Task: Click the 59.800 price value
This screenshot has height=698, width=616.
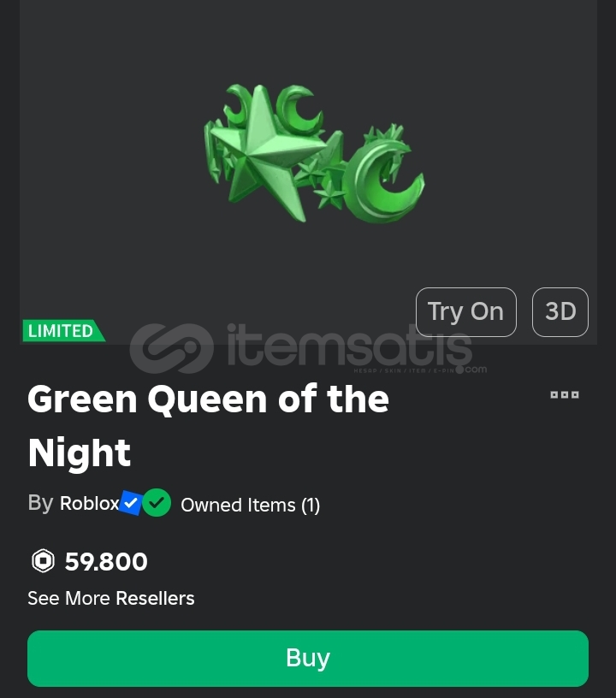Action: (106, 561)
